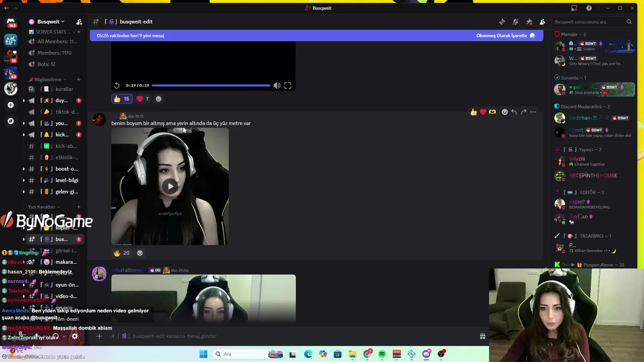Add thumbs up quick reaction on hovered message
Image resolution: width=644 pixels, height=362 pixels.
click(x=473, y=112)
